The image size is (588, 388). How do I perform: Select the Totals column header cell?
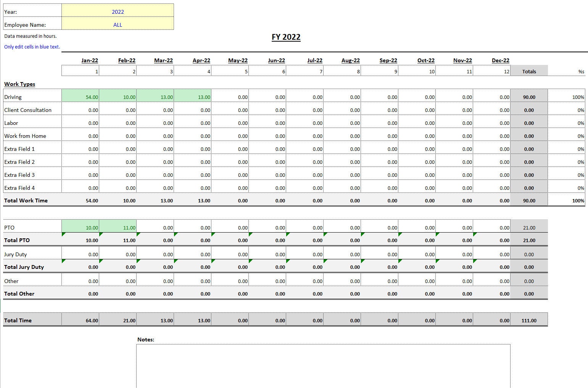[529, 71]
